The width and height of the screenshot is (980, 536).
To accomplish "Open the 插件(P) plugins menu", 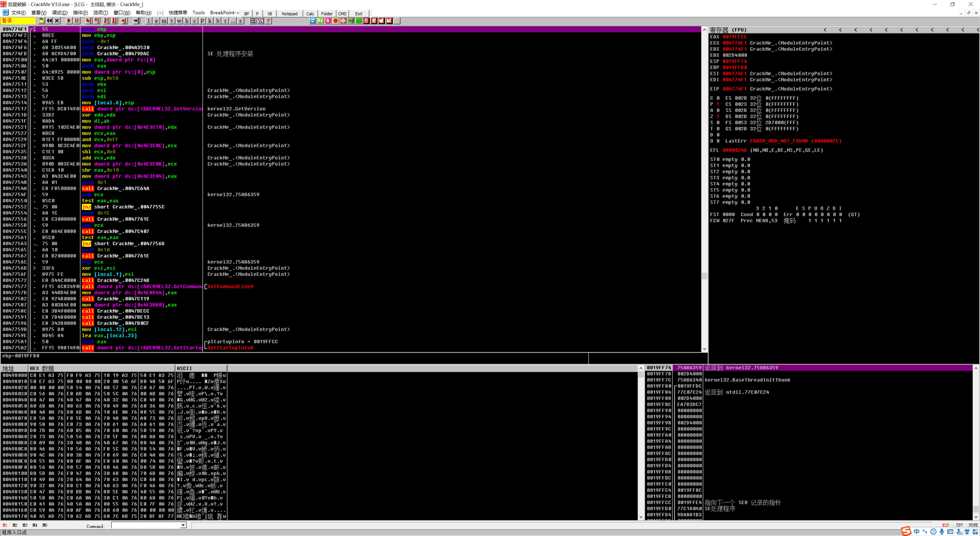I will point(80,13).
